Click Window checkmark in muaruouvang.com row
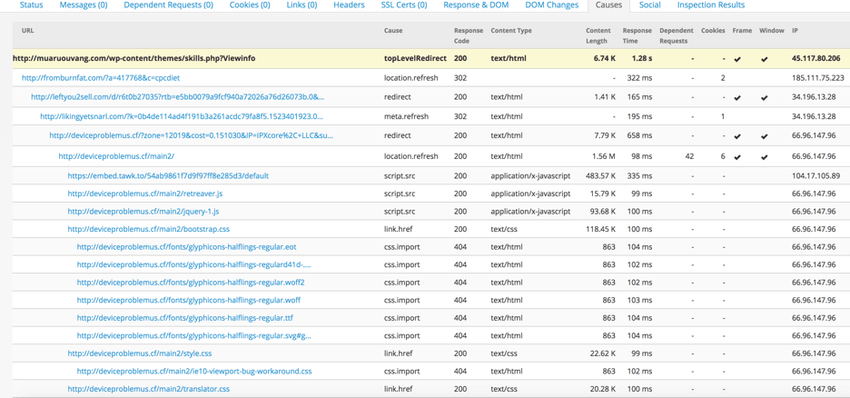Screen dimensions: 850x398 [x=764, y=59]
